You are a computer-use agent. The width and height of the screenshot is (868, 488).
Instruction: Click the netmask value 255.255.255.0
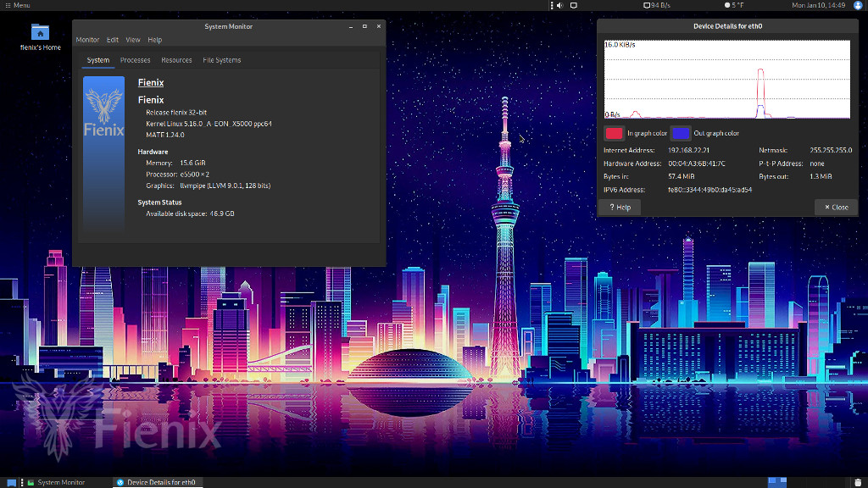[831, 151]
